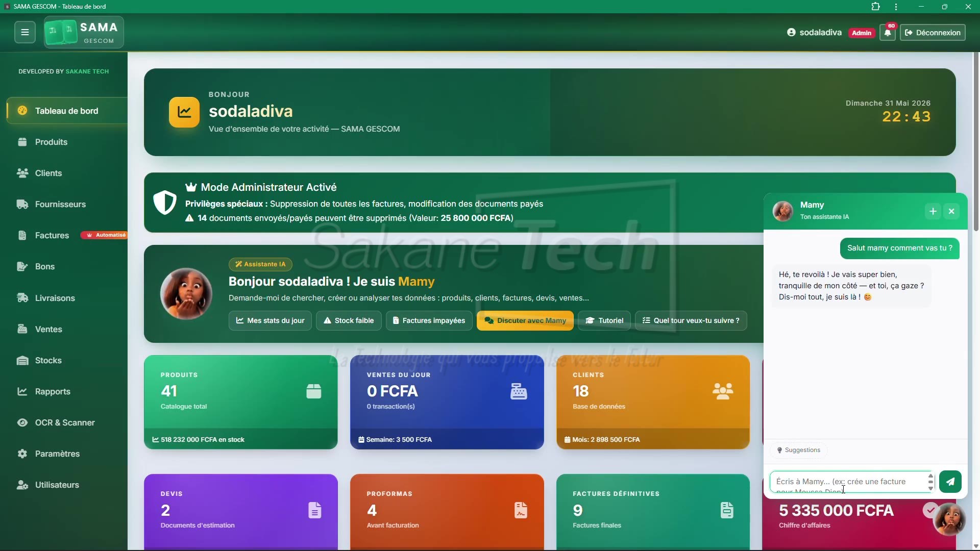This screenshot has height=551, width=980.
Task: Click the Assistante IA badge
Action: (x=260, y=264)
